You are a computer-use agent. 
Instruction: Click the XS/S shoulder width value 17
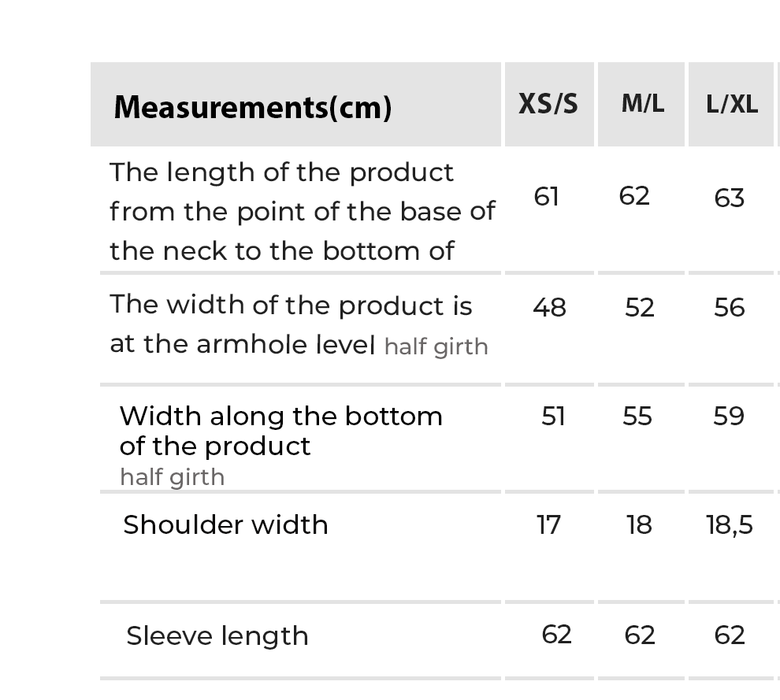tap(548, 524)
